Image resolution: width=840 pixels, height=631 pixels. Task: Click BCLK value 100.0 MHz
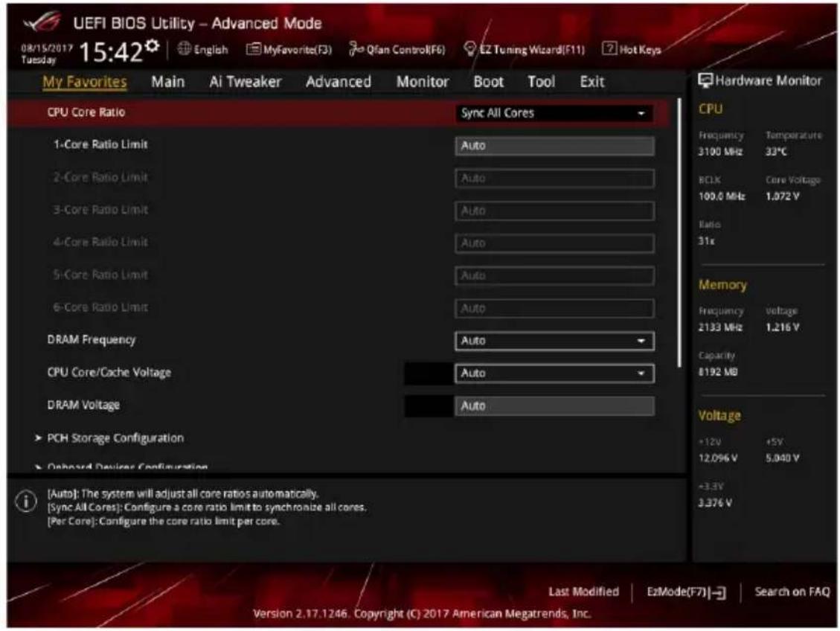[x=721, y=196]
